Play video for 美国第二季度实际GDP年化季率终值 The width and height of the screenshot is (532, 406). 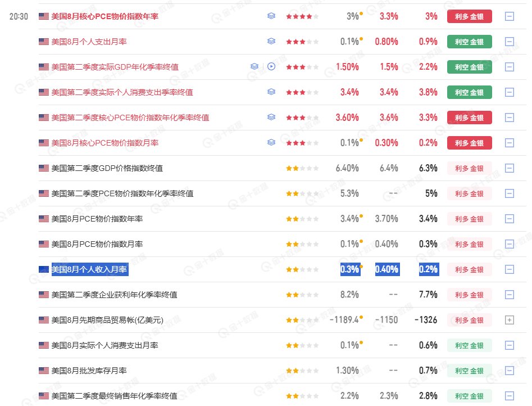271,66
